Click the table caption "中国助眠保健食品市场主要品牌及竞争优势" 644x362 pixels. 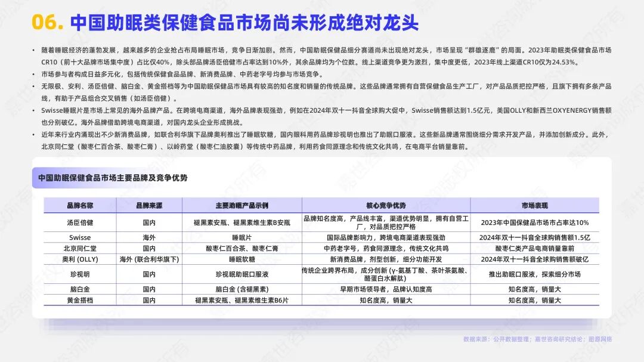113,178
